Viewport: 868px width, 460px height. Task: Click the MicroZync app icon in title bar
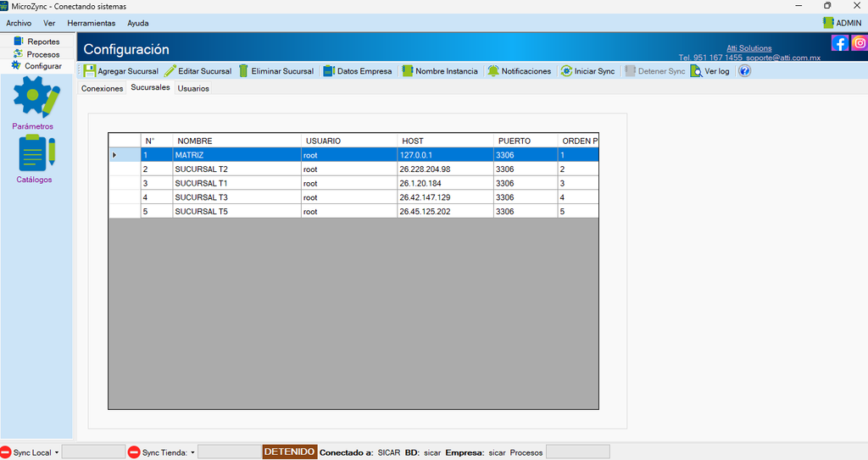pos(4,6)
